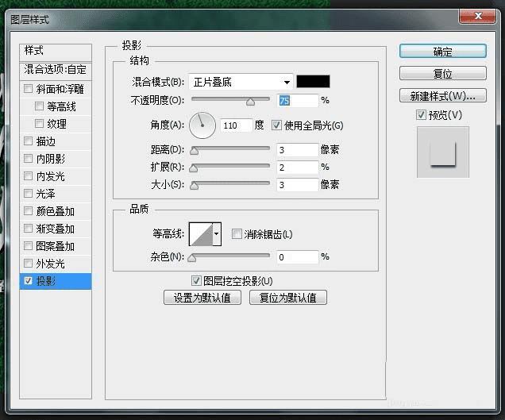505x420 pixels.
Task: Click the 杂色 noise slider handle
Action: 192,258
